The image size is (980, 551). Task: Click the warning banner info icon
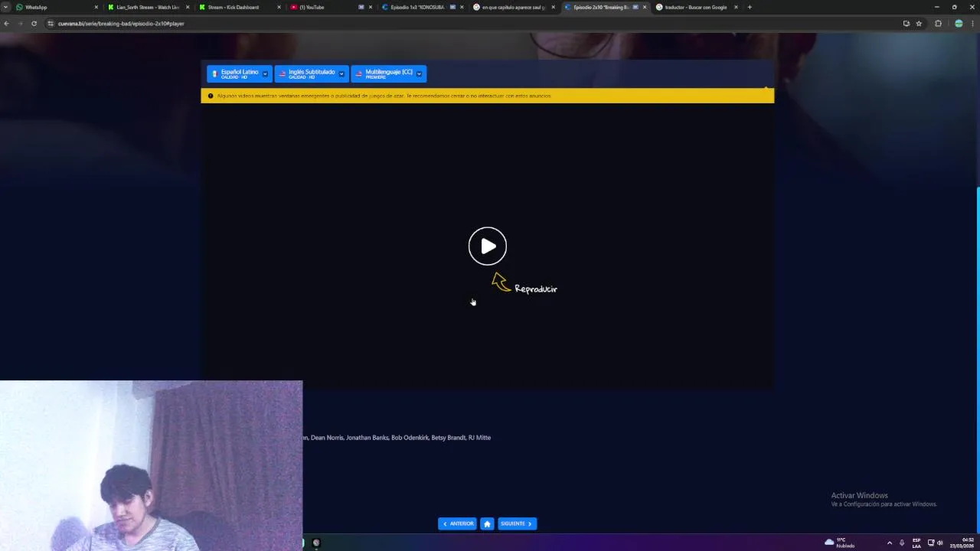[211, 96]
